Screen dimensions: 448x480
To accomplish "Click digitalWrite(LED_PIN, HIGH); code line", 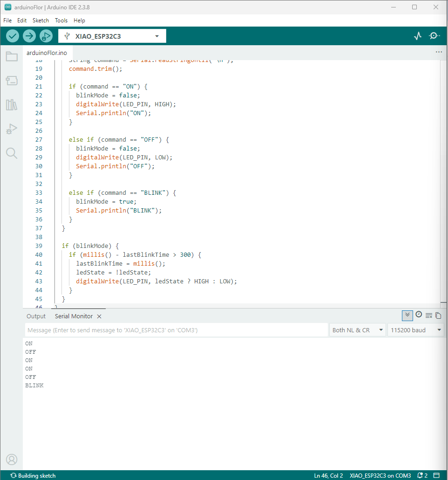I will coord(126,104).
